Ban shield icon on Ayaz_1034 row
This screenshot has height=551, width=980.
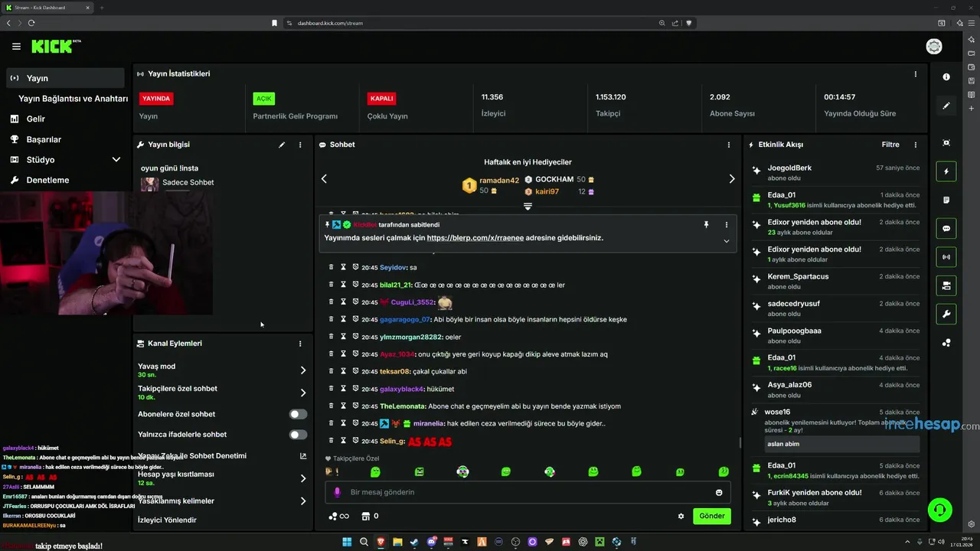(x=356, y=354)
